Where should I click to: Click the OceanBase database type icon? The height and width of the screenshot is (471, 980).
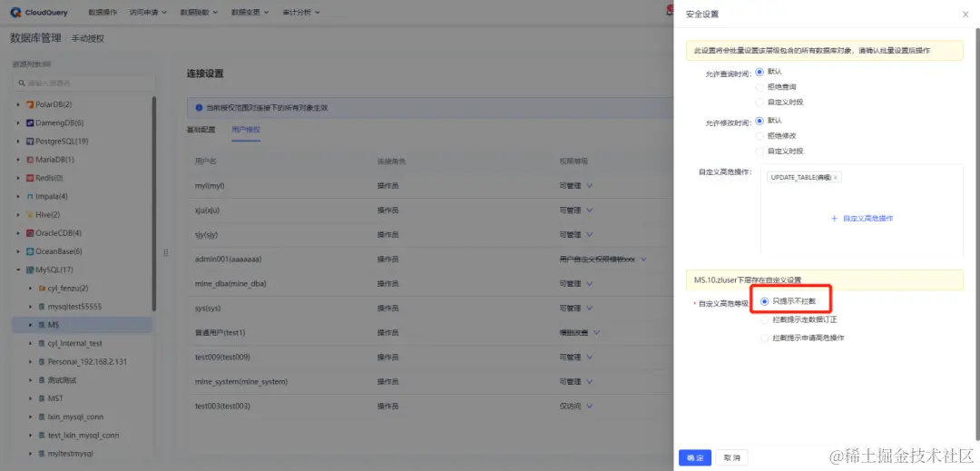pyautogui.click(x=29, y=251)
